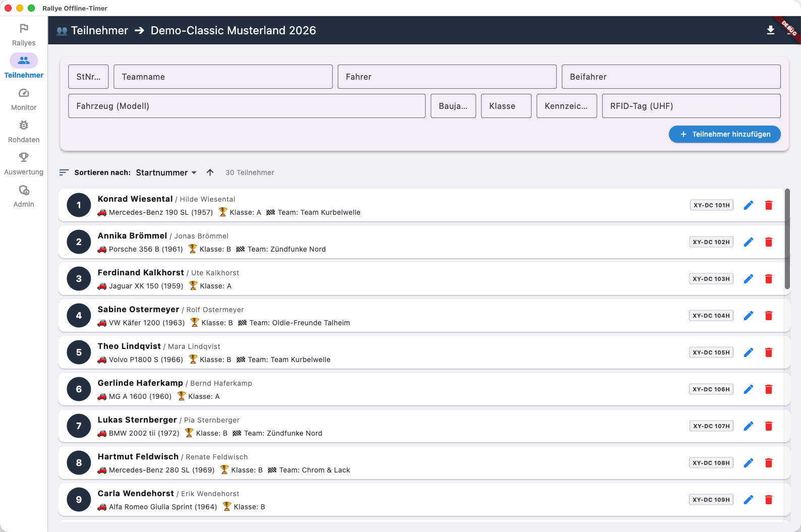This screenshot has width=801, height=532.
Task: Open the Admin section
Action: click(x=24, y=196)
